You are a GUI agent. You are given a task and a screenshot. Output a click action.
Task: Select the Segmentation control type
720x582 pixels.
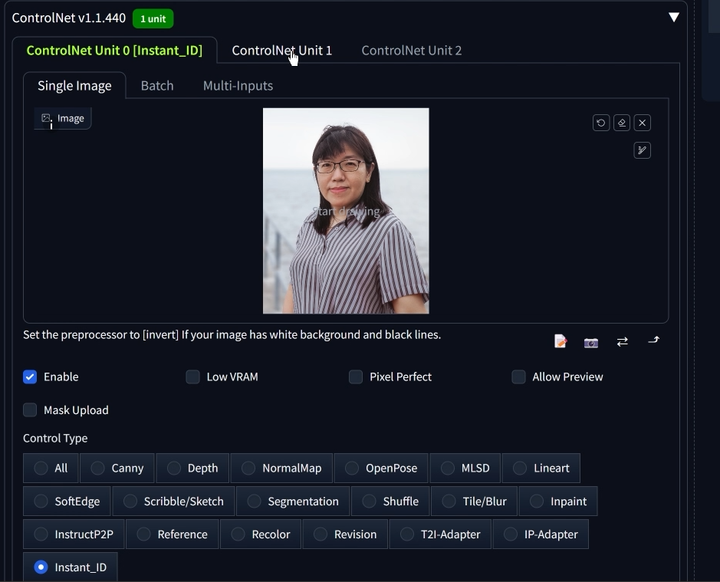[x=293, y=501]
